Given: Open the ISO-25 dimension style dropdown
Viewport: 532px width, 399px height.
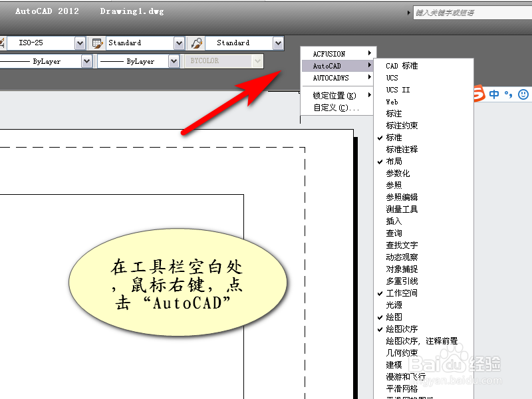Looking at the screenshot, I should pos(80,43).
